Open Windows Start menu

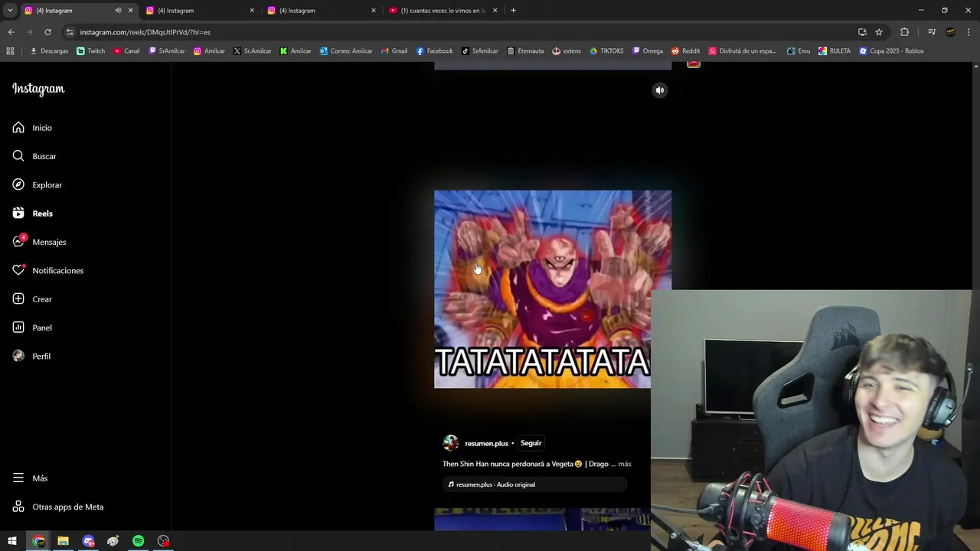[12, 541]
